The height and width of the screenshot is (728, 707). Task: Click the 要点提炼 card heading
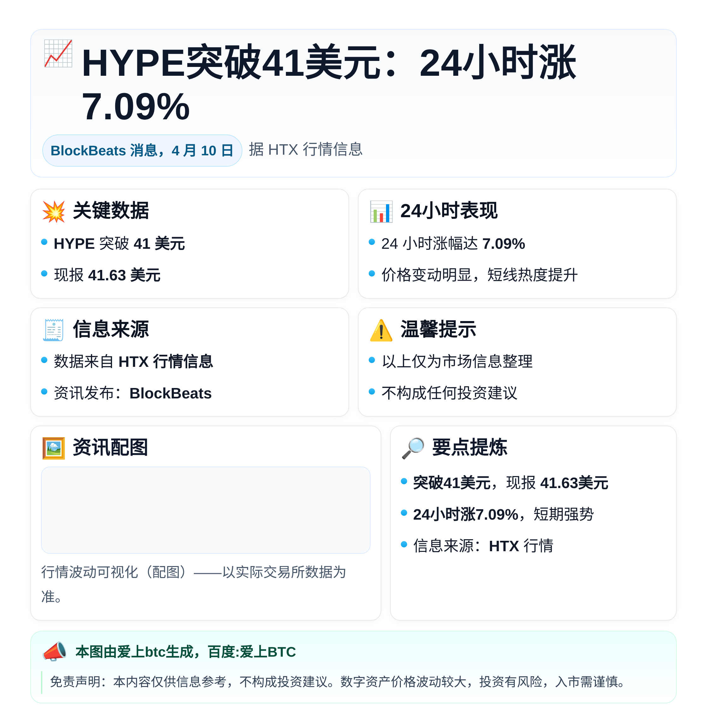coord(470,447)
